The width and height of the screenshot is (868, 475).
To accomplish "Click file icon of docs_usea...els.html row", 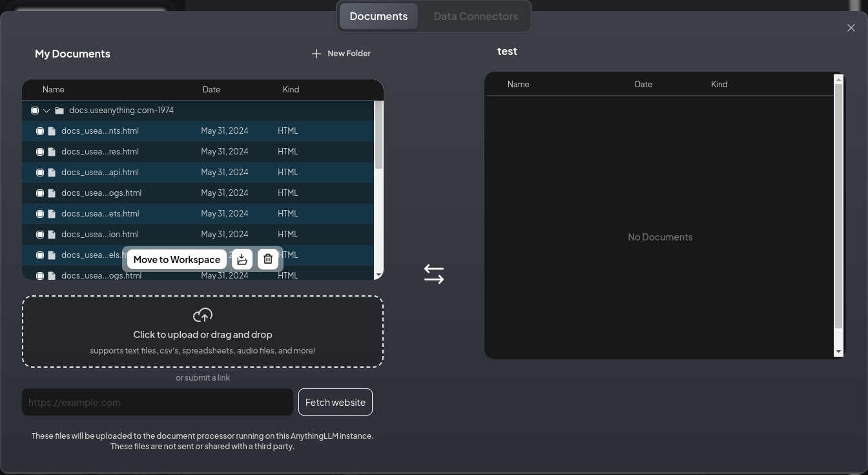I will pyautogui.click(x=52, y=255).
